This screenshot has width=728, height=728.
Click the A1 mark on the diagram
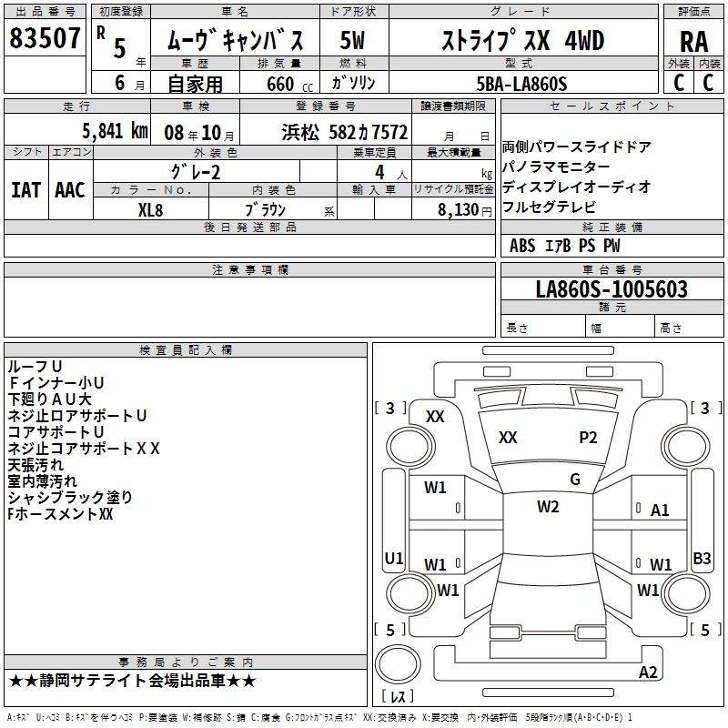[660, 511]
